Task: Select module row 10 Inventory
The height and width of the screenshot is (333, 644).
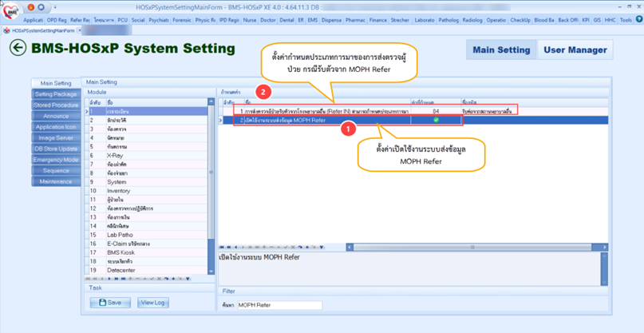Action: [146, 191]
